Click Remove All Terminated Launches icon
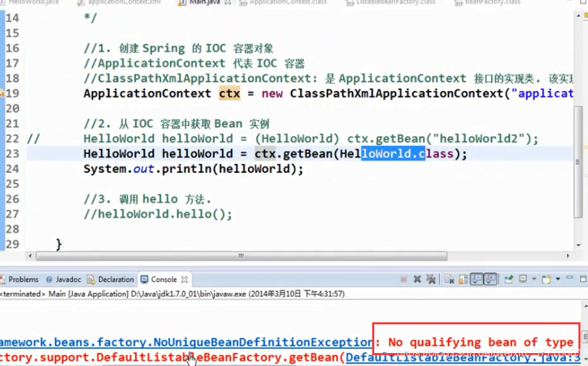Viewport: 588px width, 366px height. click(431, 279)
